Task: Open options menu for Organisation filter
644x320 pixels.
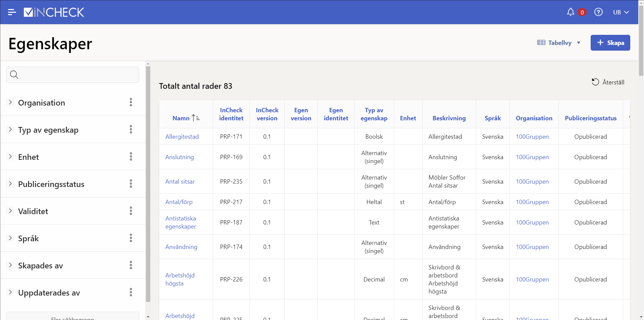Action: (131, 103)
